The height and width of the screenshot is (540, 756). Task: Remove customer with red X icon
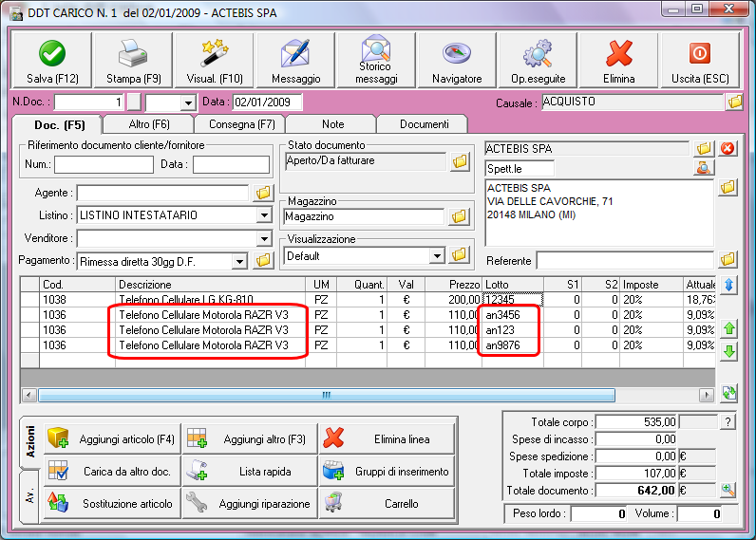click(x=728, y=148)
